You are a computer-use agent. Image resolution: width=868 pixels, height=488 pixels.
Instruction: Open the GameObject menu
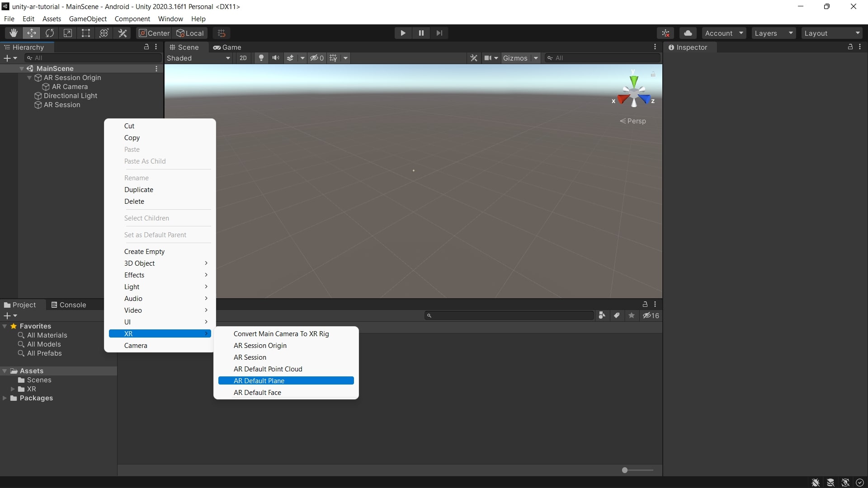pyautogui.click(x=88, y=19)
